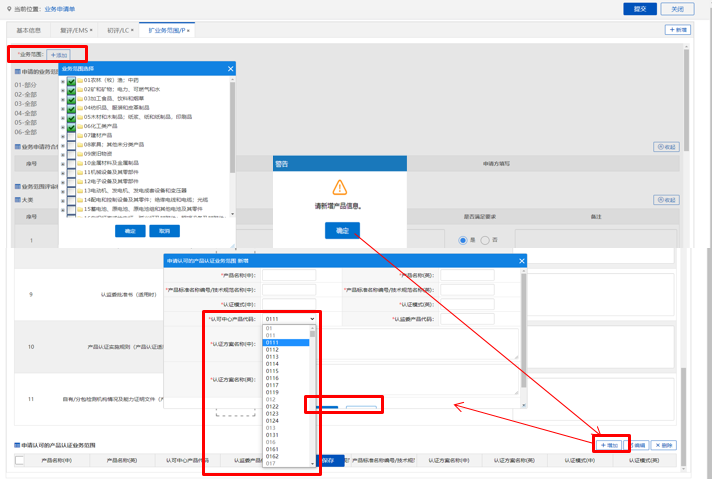Choose 0122 in the product code list
Viewport: 712px width, 479px height.
point(272,406)
